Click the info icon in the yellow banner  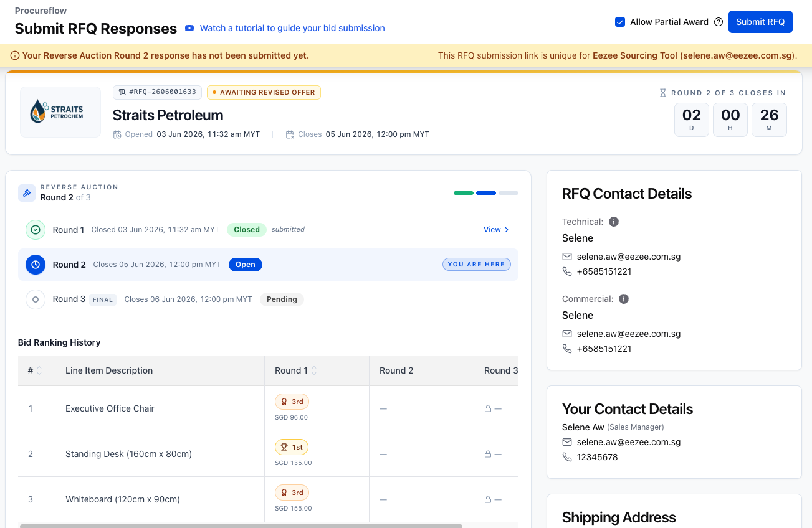click(x=15, y=55)
